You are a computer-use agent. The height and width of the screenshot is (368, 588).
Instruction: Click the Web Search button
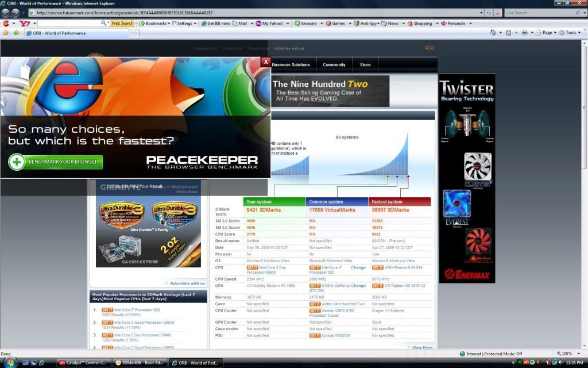pos(122,23)
